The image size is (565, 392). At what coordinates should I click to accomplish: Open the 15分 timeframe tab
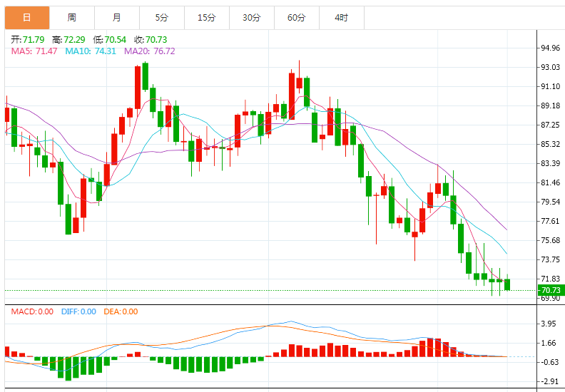point(207,18)
